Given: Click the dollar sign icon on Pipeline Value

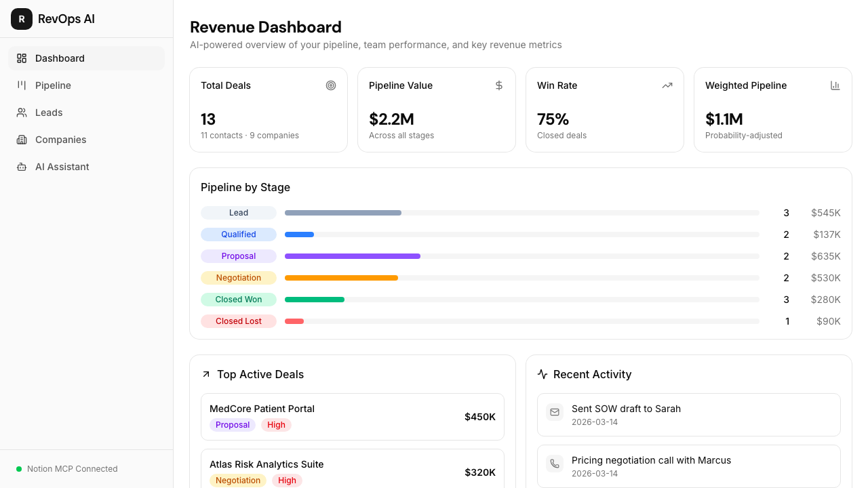Looking at the screenshot, I should point(499,85).
